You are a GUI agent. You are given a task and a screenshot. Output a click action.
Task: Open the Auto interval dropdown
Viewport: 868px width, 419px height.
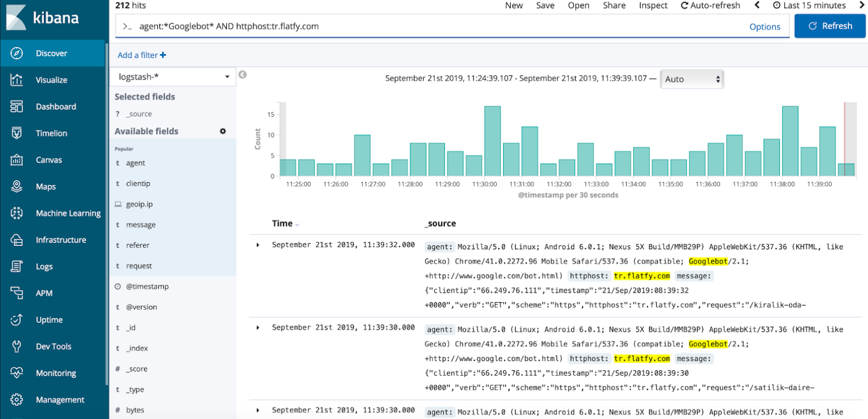click(692, 79)
